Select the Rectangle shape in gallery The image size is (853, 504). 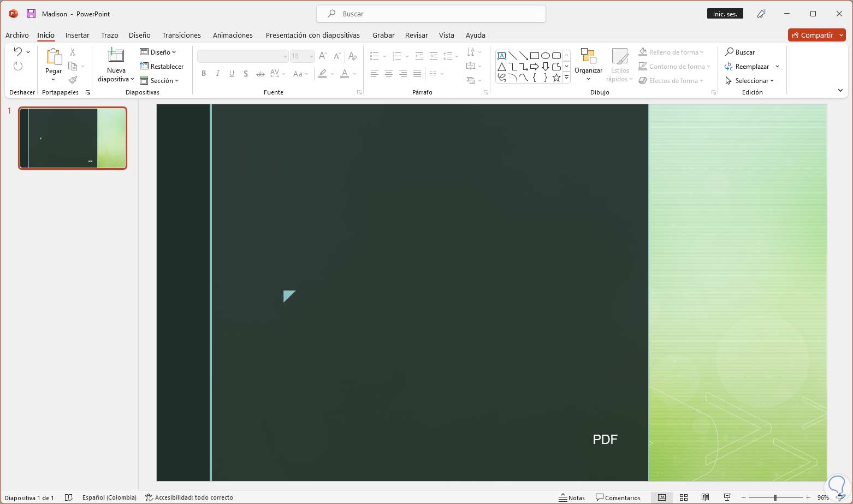[x=535, y=56]
